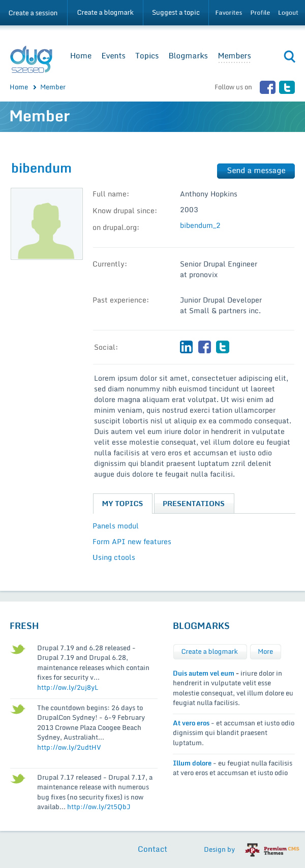Open Events in main menu
This screenshot has width=305, height=868.
click(x=113, y=56)
